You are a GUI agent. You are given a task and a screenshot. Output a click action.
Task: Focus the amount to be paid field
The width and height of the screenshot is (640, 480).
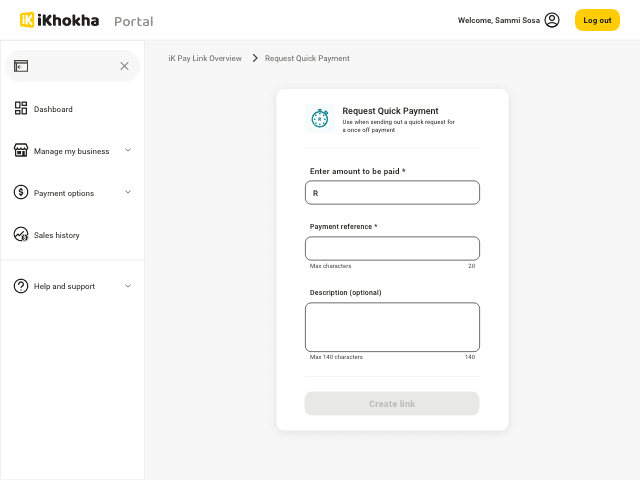(392, 193)
